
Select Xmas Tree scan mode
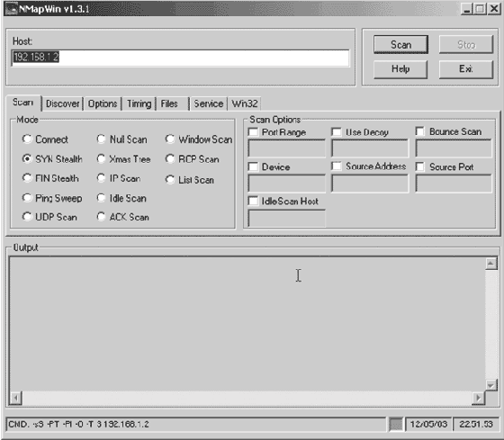pos(101,158)
